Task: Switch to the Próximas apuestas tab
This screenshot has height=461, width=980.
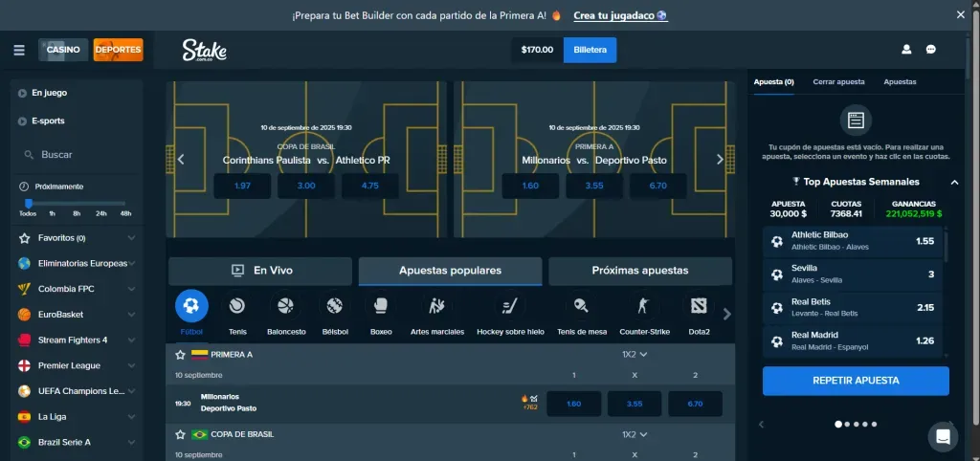Action: tap(639, 271)
